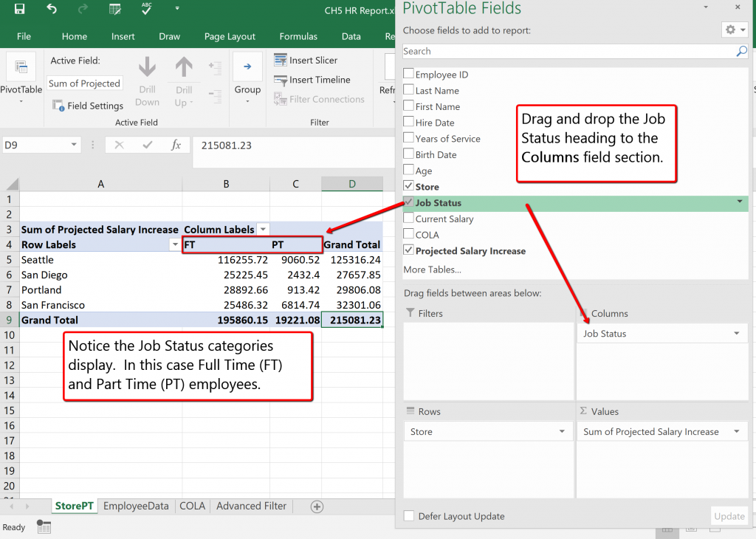Enable Defer Layout Update checkbox

coord(409,516)
